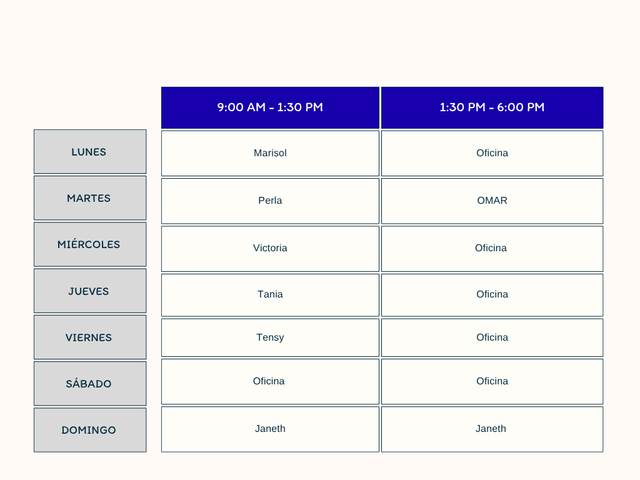
Task: Select the Perla cell
Action: (270, 201)
